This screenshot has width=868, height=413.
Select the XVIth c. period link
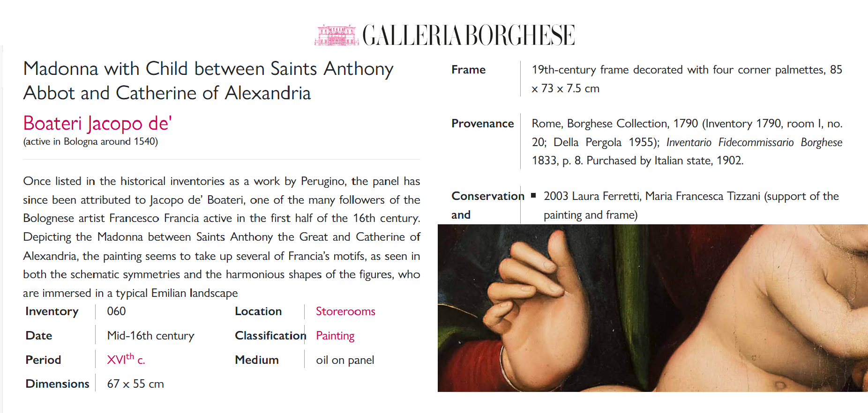(126, 360)
